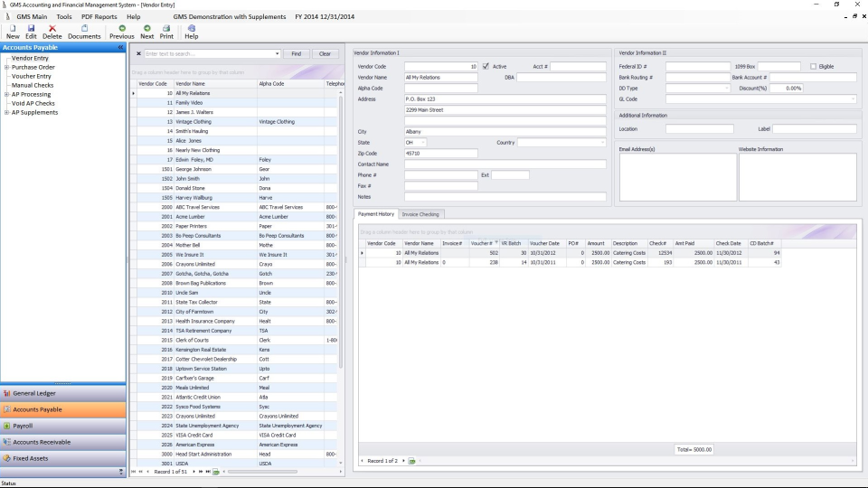Open the Documents toolbar icon
The height and width of the screenshot is (488, 868).
tap(84, 32)
